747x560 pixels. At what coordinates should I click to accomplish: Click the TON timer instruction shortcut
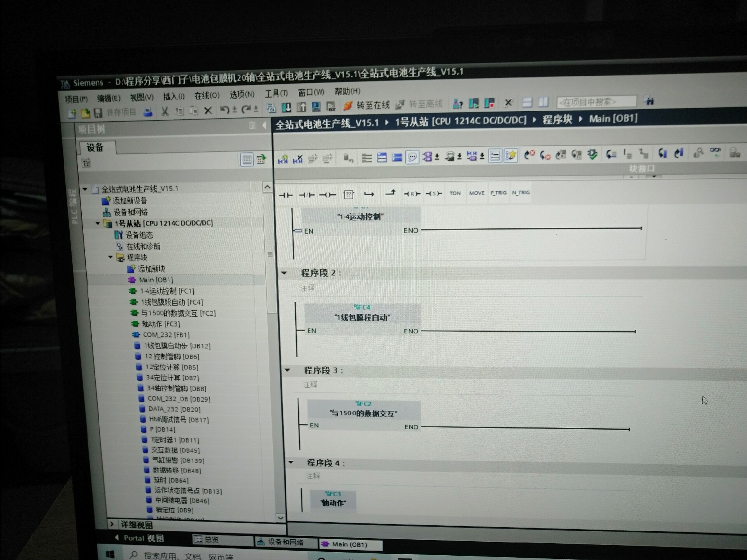point(455,193)
